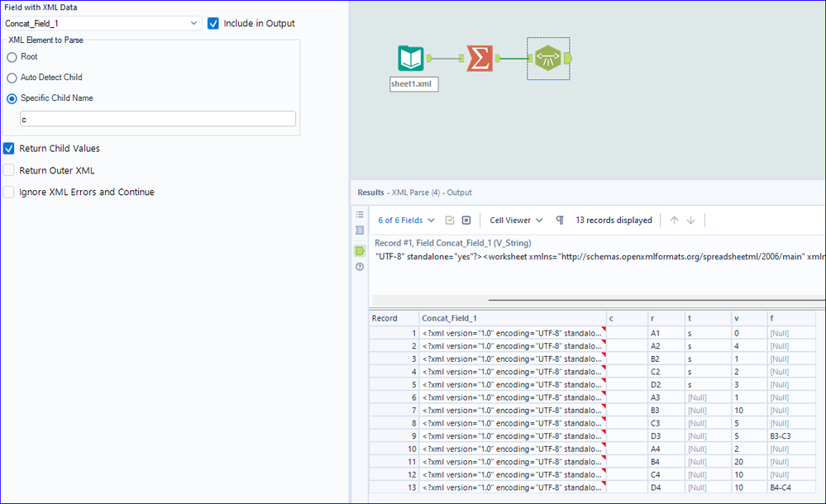Viewport: 826px width, 504px height.
Task: Open the results messages list icon
Action: [x=360, y=214]
